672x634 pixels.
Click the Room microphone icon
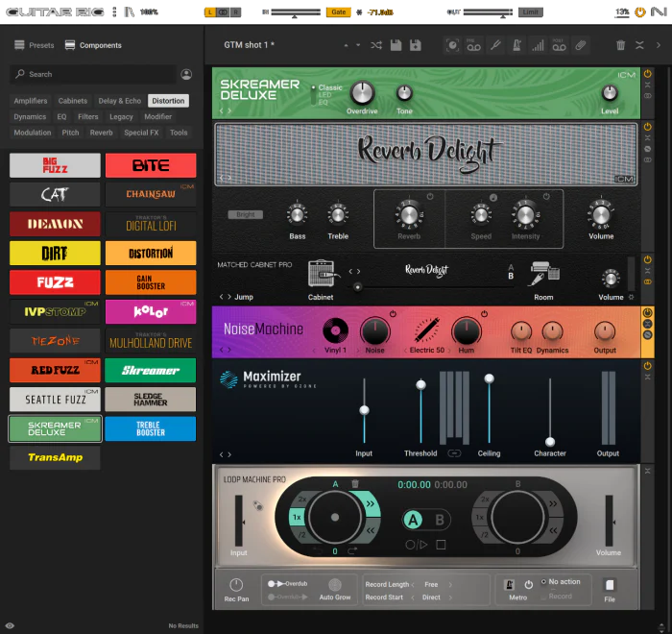pyautogui.click(x=544, y=274)
